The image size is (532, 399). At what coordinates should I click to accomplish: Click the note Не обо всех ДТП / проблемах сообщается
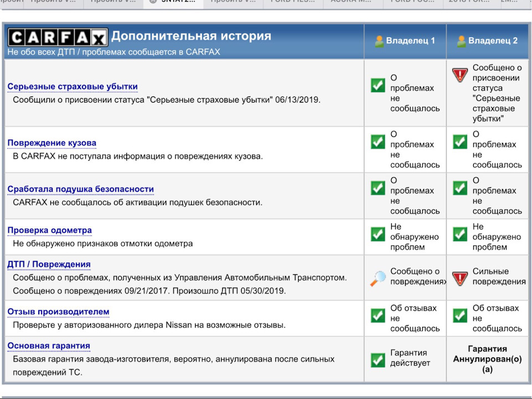(x=114, y=52)
